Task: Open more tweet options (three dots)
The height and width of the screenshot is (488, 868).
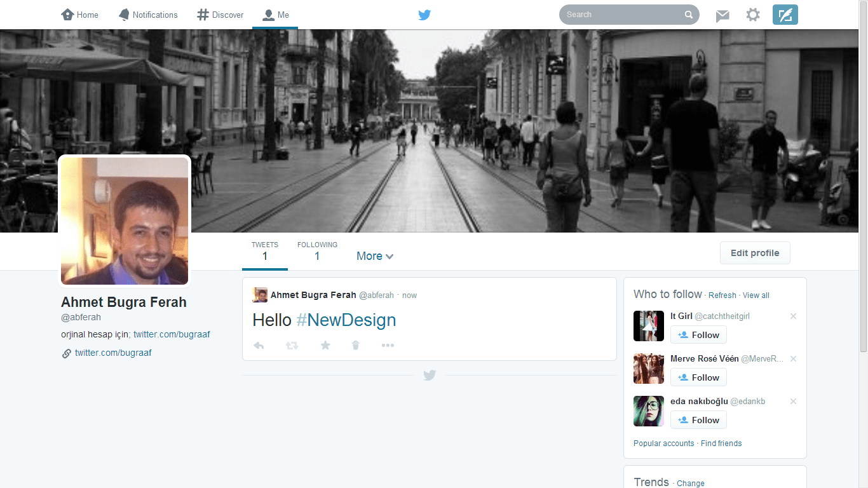Action: tap(388, 346)
